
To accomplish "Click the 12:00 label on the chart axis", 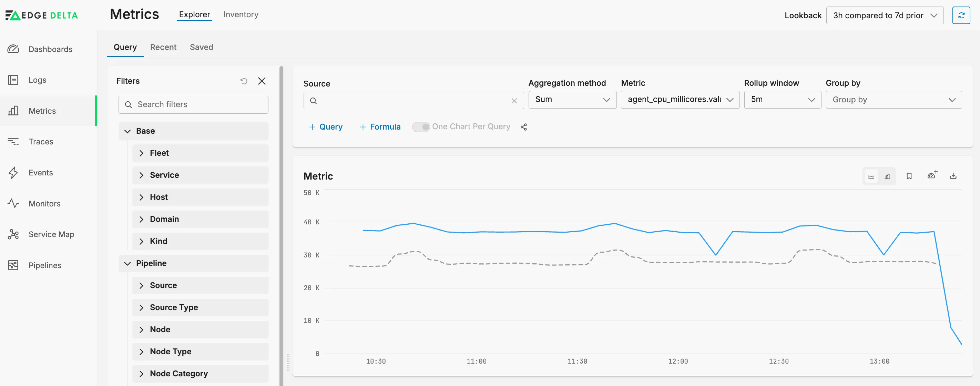I will click(678, 361).
